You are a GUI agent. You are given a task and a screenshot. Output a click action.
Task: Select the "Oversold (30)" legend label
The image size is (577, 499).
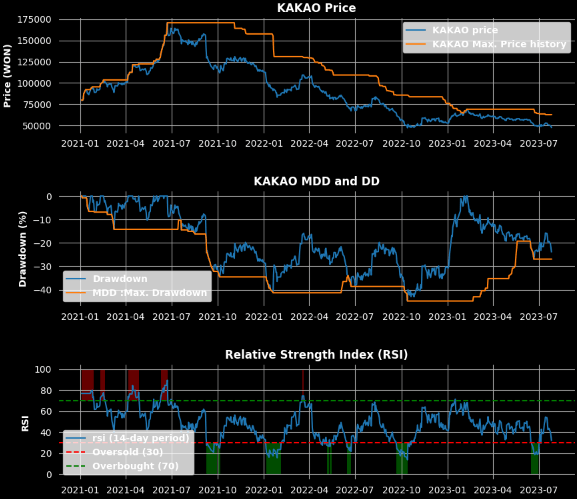pyautogui.click(x=128, y=452)
